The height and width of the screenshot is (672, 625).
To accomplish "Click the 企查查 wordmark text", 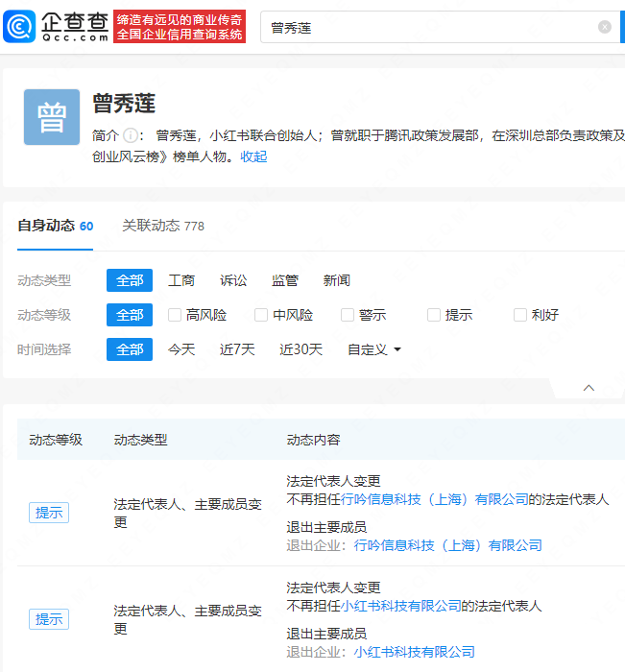I will pyautogui.click(x=75, y=22).
